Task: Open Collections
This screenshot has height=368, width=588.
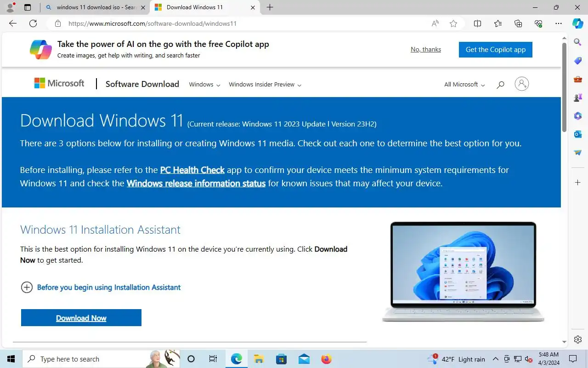Action: (518, 23)
